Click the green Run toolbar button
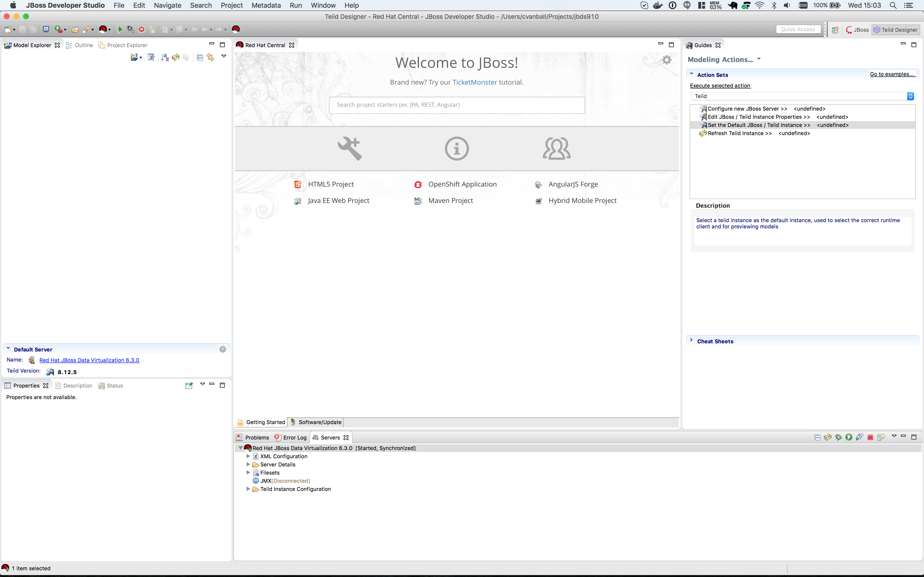The image size is (924, 577). (x=120, y=29)
